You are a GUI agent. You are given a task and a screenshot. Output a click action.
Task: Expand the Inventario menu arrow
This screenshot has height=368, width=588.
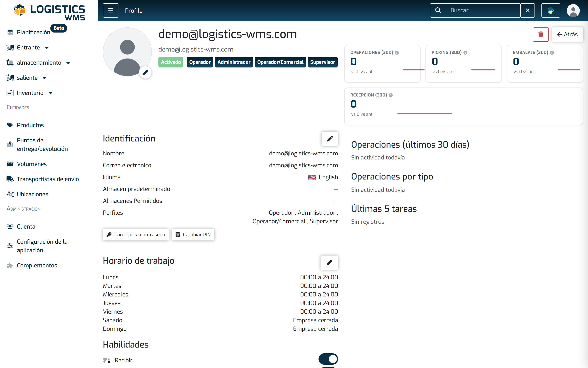[x=51, y=93]
